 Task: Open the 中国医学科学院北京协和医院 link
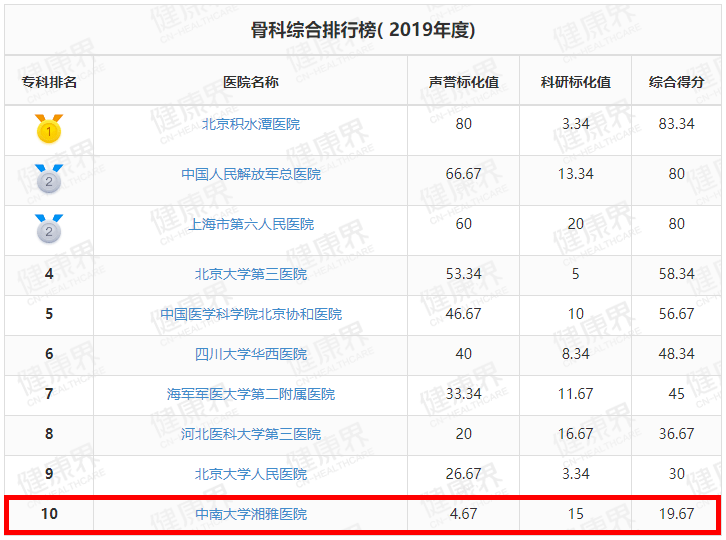(251, 314)
